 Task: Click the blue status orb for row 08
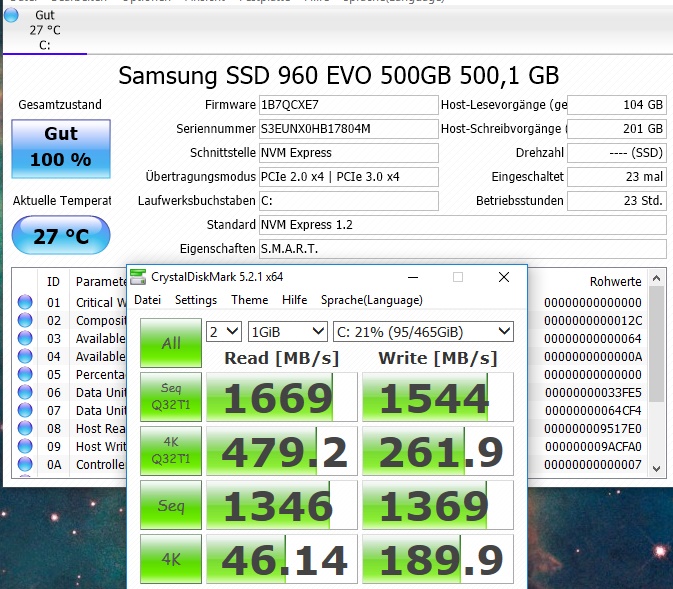coord(25,428)
